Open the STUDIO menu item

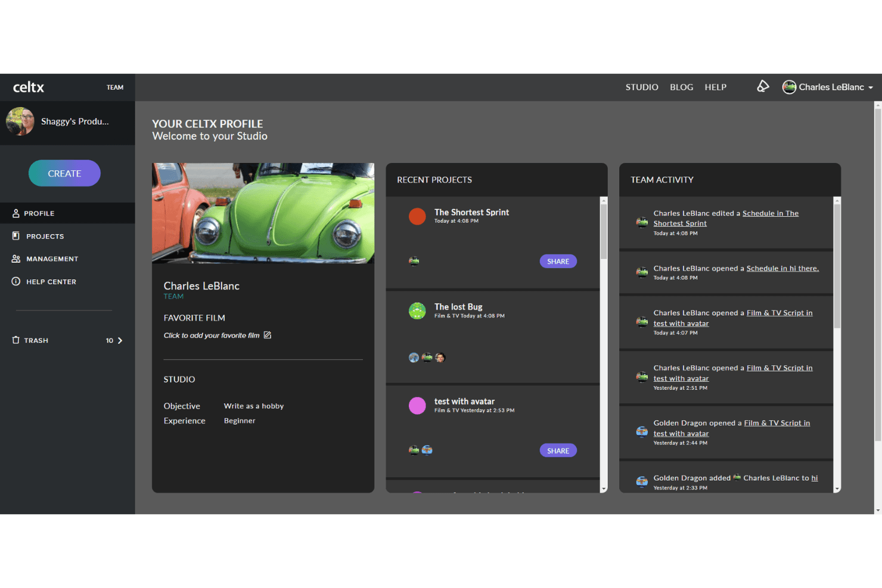[x=642, y=87]
